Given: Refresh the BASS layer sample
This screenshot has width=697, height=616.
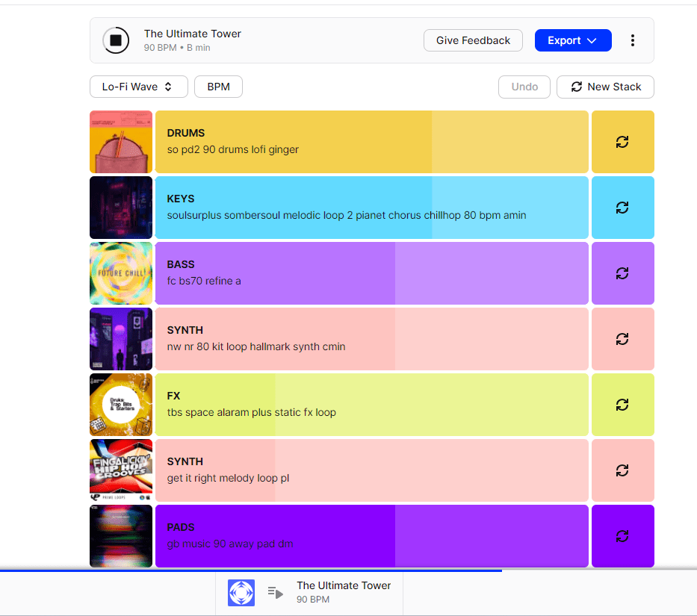Looking at the screenshot, I should coord(623,273).
